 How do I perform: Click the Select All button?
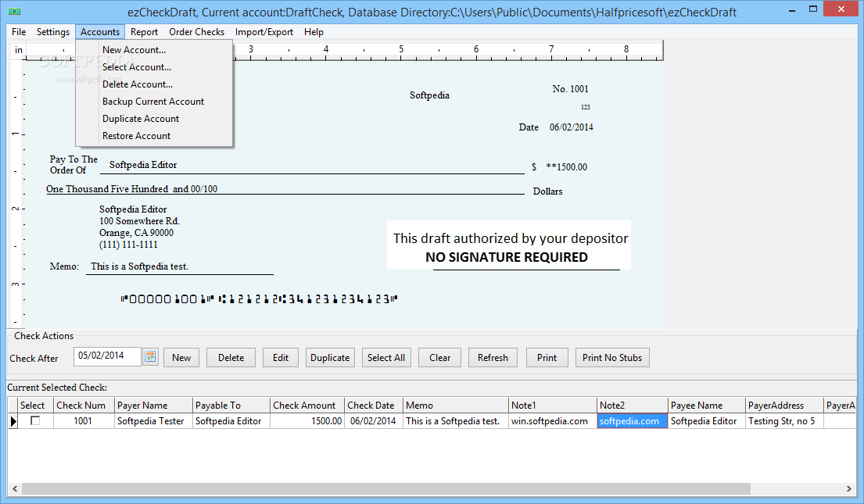(x=386, y=357)
